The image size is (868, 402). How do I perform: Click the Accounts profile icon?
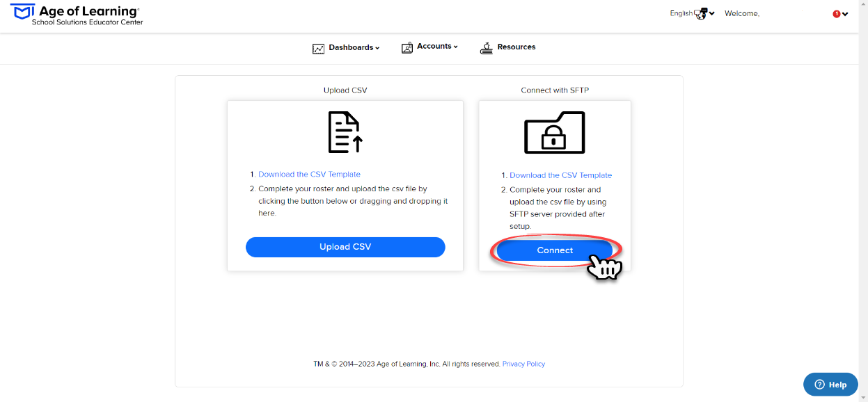[407, 47]
